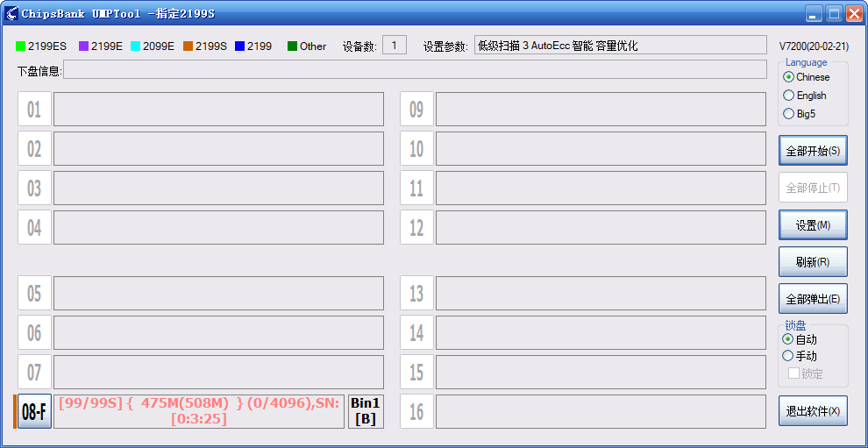The image size is (868, 448).
Task: Click port number 10 button
Action: pos(416,148)
